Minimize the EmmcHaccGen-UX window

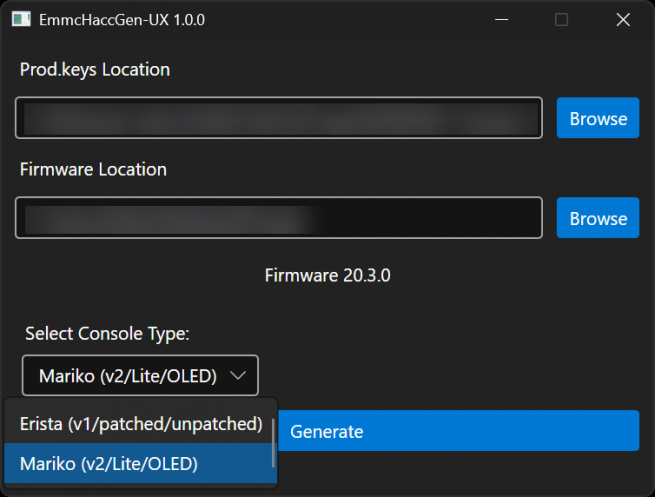click(500, 19)
